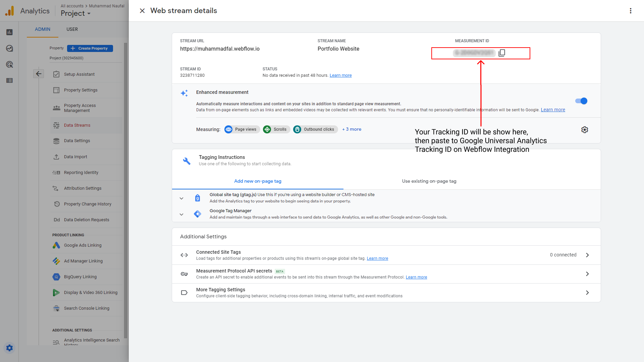Open Configure list icon in sidebar
The image size is (644, 362).
coord(9,80)
